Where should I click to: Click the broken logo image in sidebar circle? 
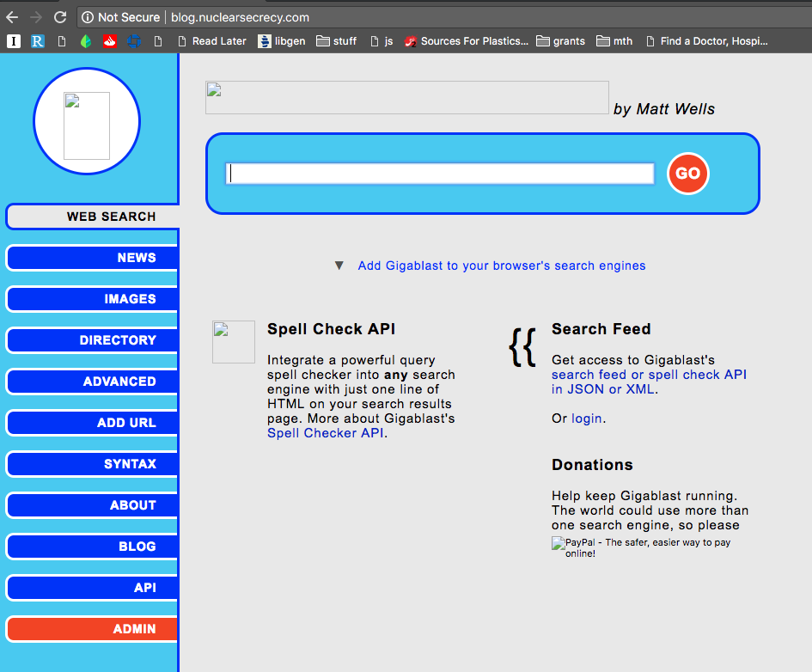[x=87, y=125]
